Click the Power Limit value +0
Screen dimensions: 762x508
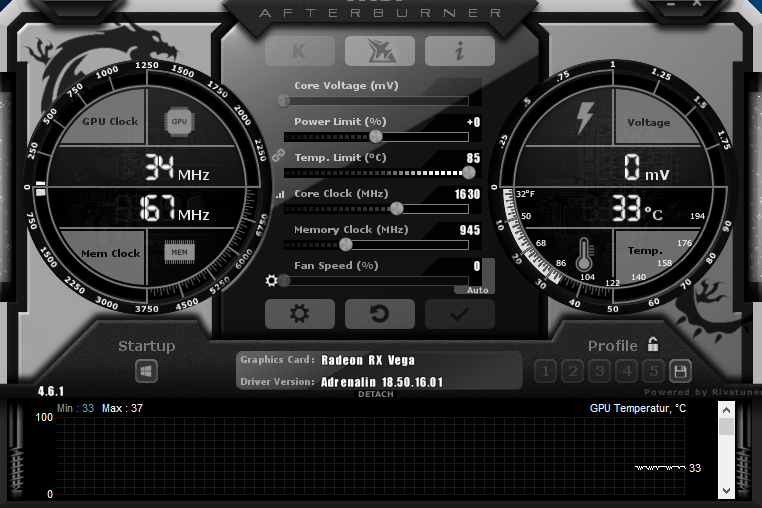pyautogui.click(x=474, y=123)
